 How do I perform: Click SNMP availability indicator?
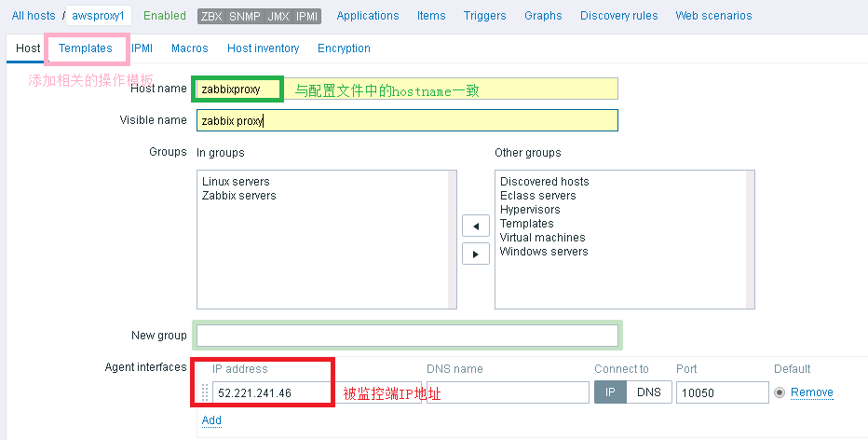245,16
